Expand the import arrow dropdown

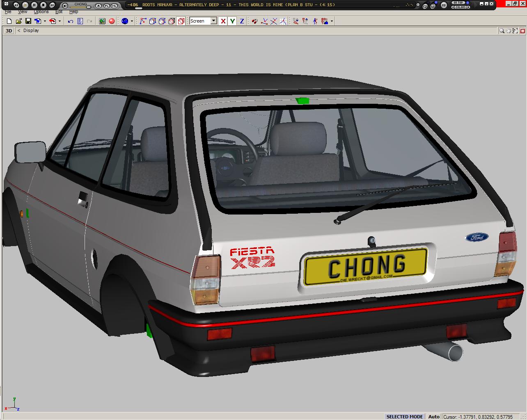44,21
